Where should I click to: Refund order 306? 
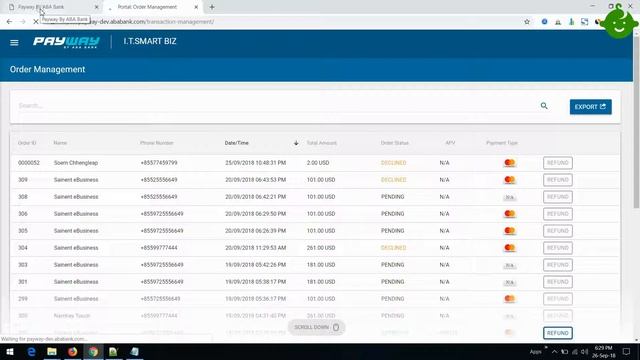pyautogui.click(x=558, y=214)
